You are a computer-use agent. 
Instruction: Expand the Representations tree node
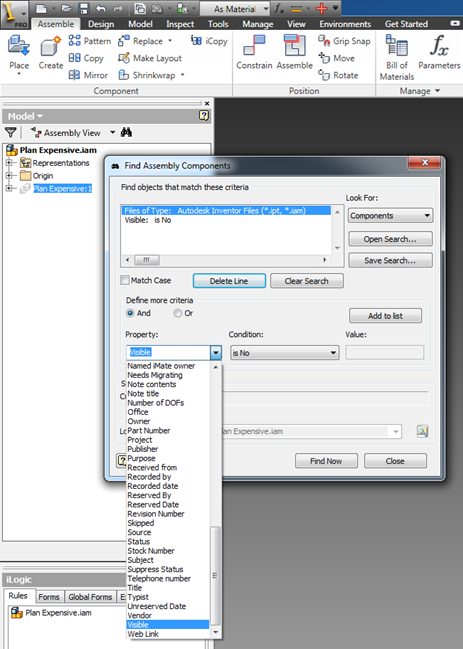9,163
